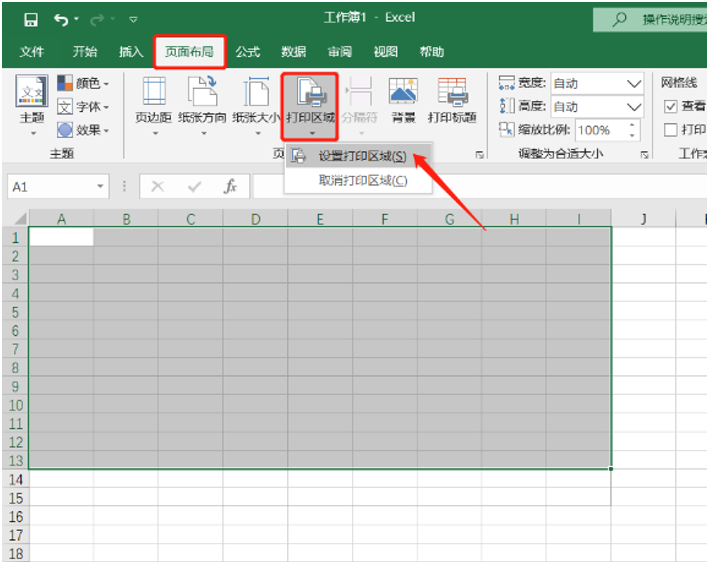Click the confirm checkmark in formula bar
The width and height of the screenshot is (707, 562).
click(x=194, y=186)
